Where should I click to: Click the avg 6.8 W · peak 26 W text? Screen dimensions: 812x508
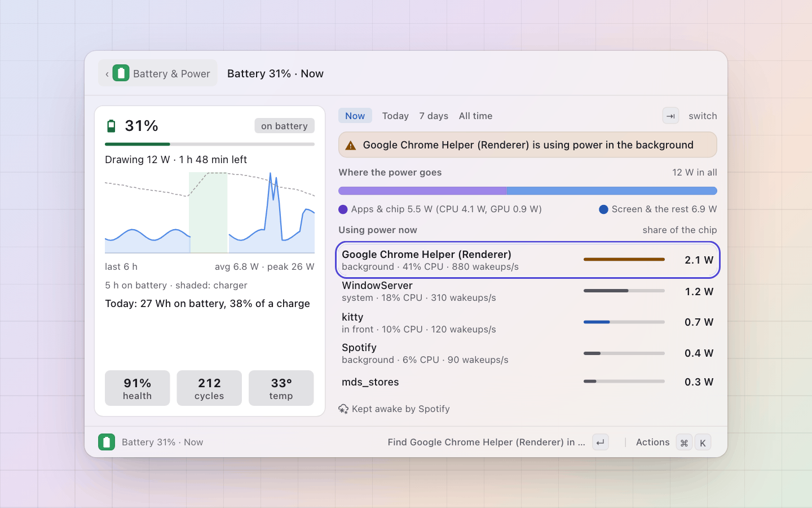[264, 266]
